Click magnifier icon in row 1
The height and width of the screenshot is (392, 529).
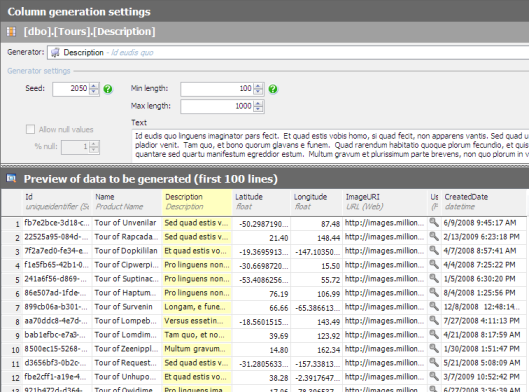(x=434, y=223)
